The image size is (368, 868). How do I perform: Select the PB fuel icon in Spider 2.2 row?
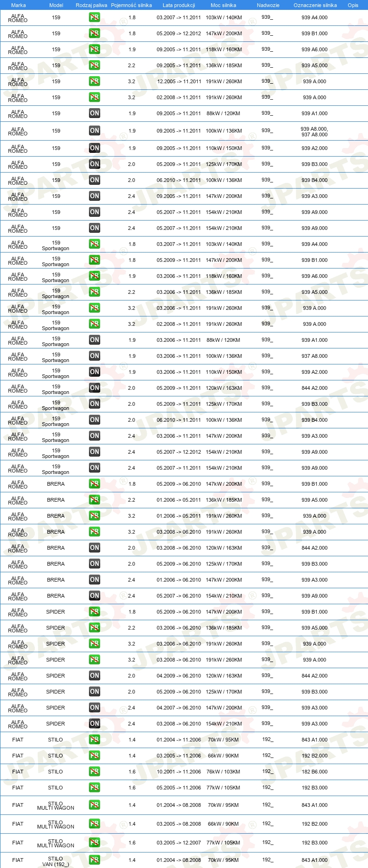point(95,628)
